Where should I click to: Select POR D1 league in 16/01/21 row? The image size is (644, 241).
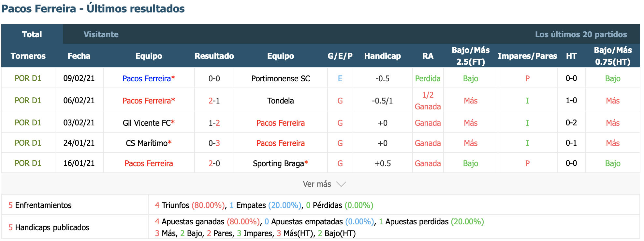point(28,163)
